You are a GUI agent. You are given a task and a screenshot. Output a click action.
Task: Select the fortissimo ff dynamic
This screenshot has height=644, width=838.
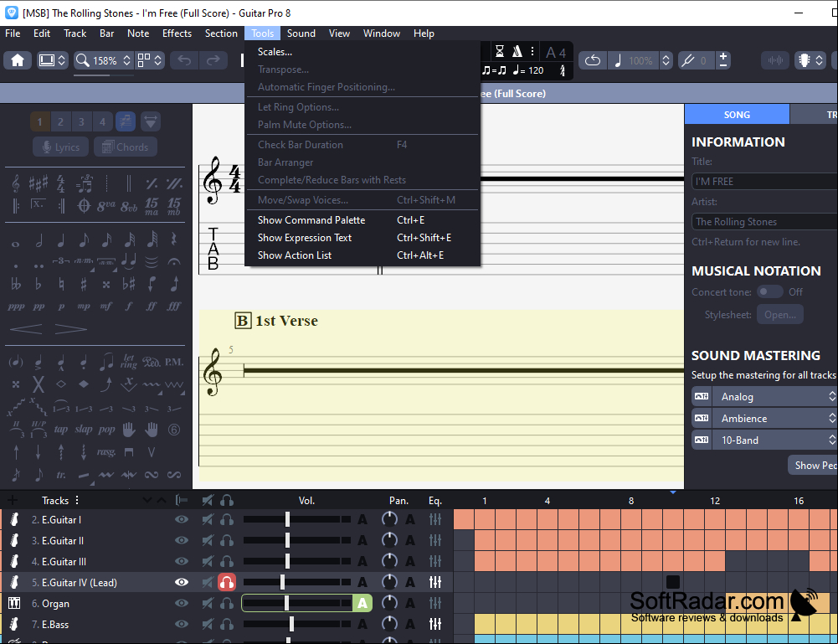pos(152,307)
